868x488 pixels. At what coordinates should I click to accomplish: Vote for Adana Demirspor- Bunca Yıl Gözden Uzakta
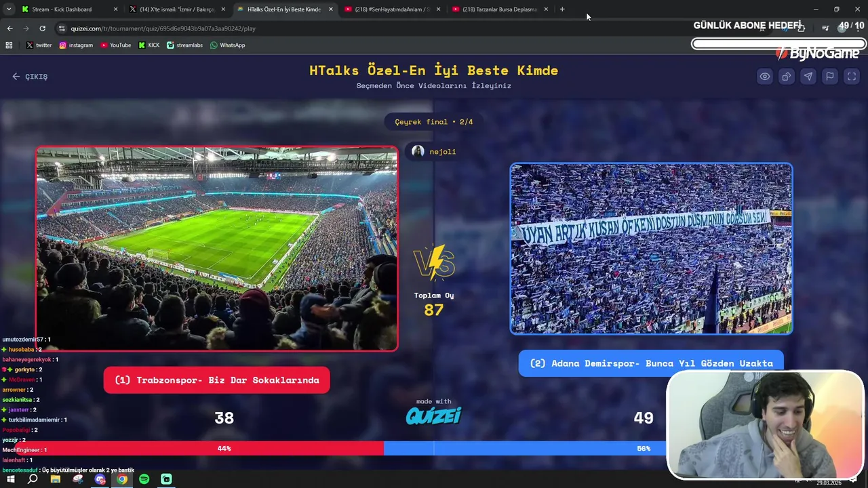651,363
